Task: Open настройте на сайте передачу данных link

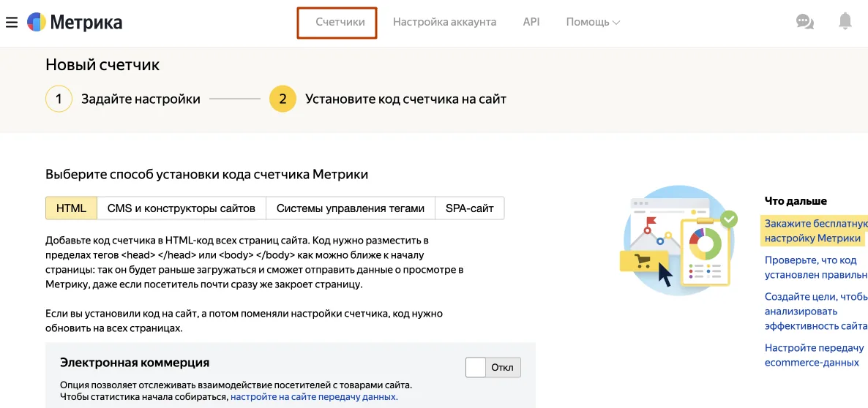Action: coord(314,397)
